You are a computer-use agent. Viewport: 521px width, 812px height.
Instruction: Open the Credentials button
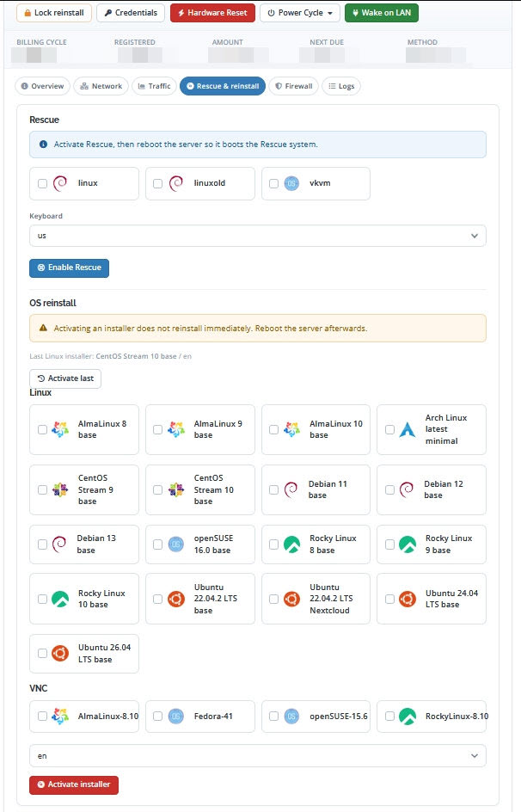pos(131,13)
